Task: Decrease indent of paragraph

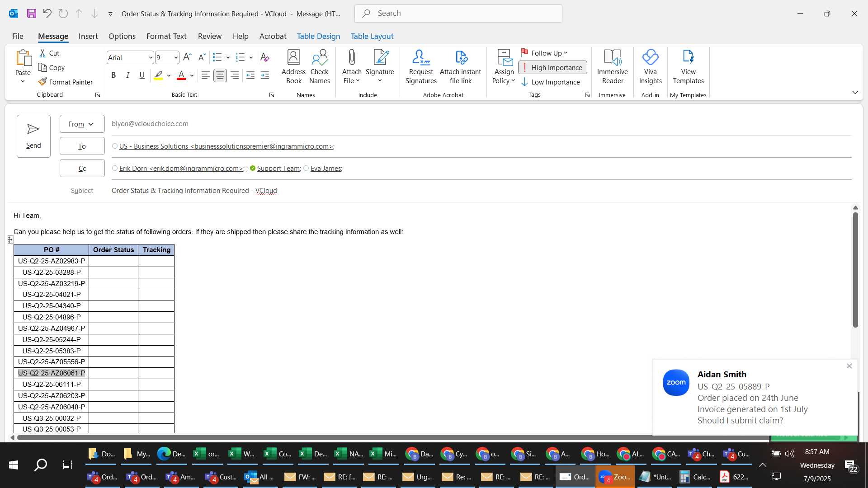Action: click(x=250, y=75)
